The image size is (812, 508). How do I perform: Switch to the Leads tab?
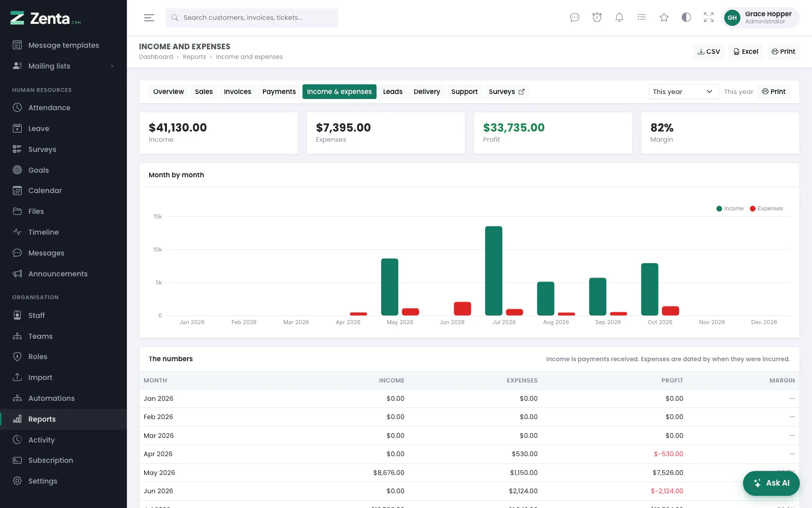(393, 91)
